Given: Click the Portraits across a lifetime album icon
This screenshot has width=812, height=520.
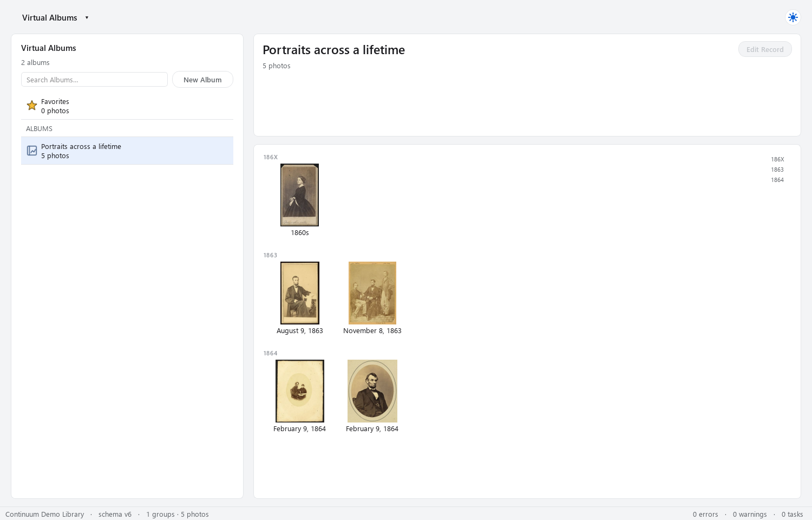Looking at the screenshot, I should click(32, 151).
